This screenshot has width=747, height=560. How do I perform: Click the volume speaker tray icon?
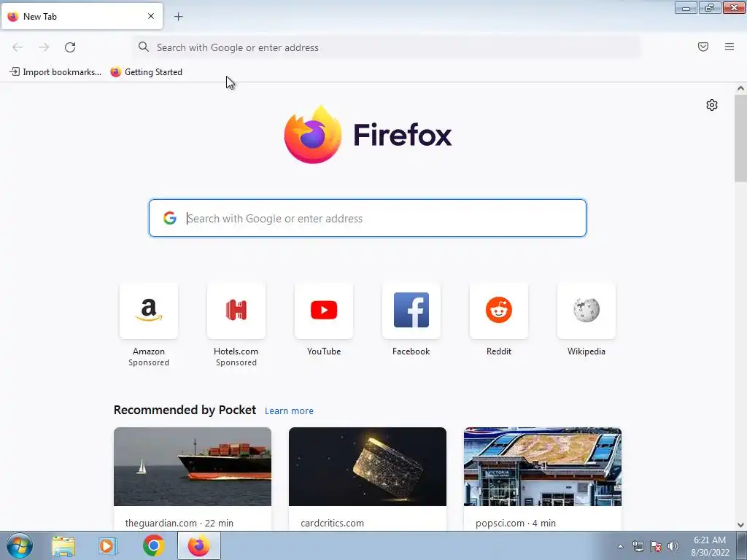(673, 546)
